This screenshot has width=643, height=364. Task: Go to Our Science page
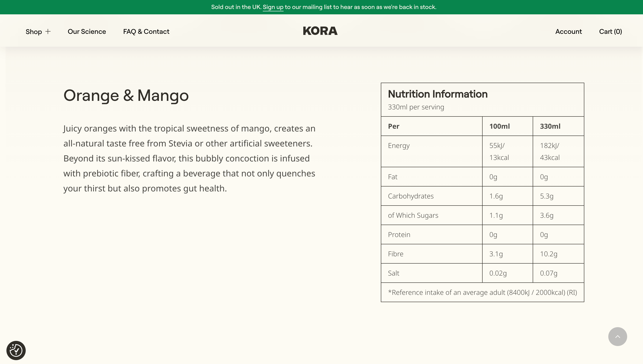click(x=87, y=31)
